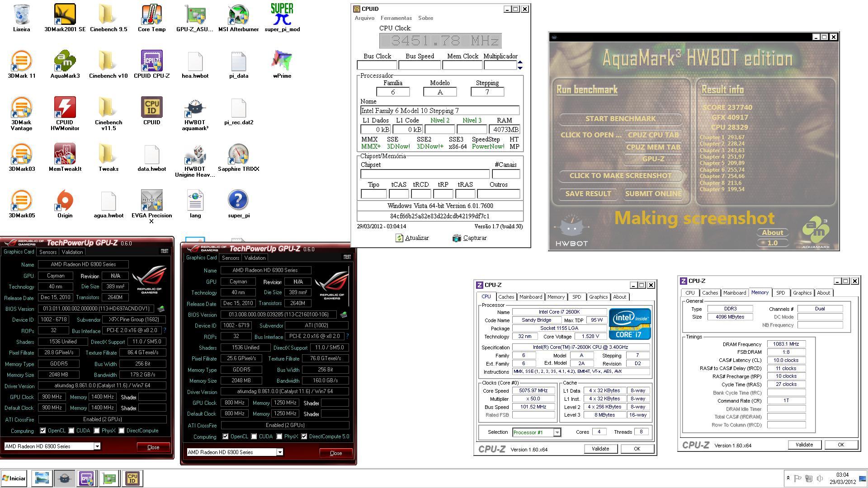Click Atualizar button in CPUID window
This screenshot has height=488, width=868.
pyautogui.click(x=412, y=238)
